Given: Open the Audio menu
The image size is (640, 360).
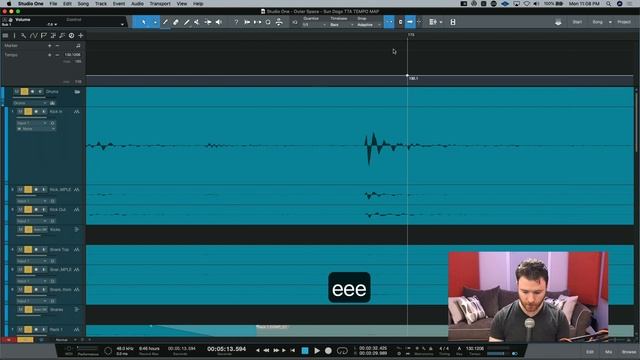Looking at the screenshot, I should (x=137, y=4).
